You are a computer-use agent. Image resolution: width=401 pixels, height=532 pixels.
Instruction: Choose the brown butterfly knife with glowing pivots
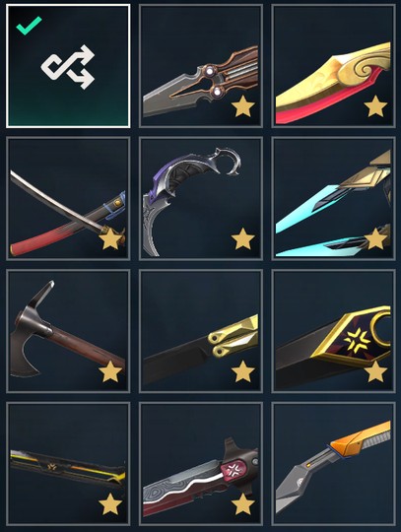pyautogui.click(x=201, y=66)
